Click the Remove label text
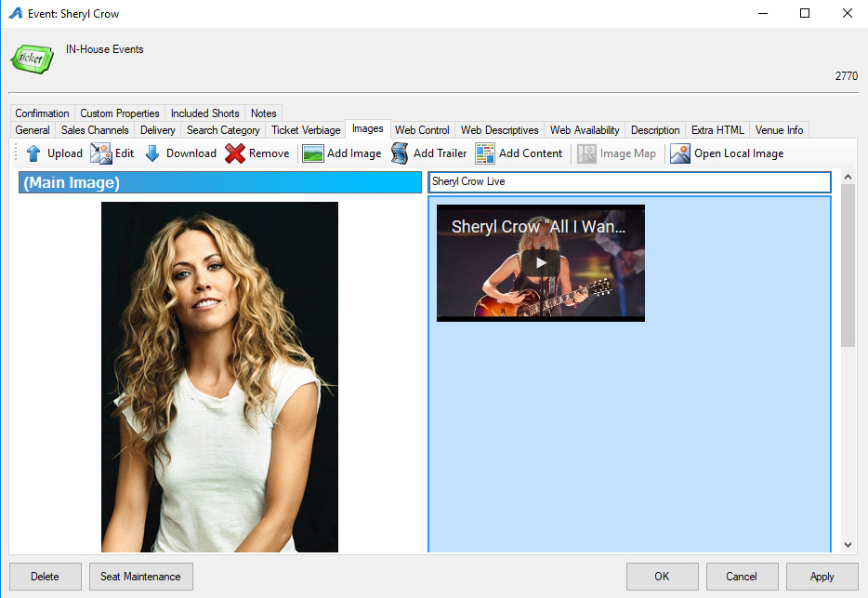The height and width of the screenshot is (598, 868). pyautogui.click(x=269, y=153)
